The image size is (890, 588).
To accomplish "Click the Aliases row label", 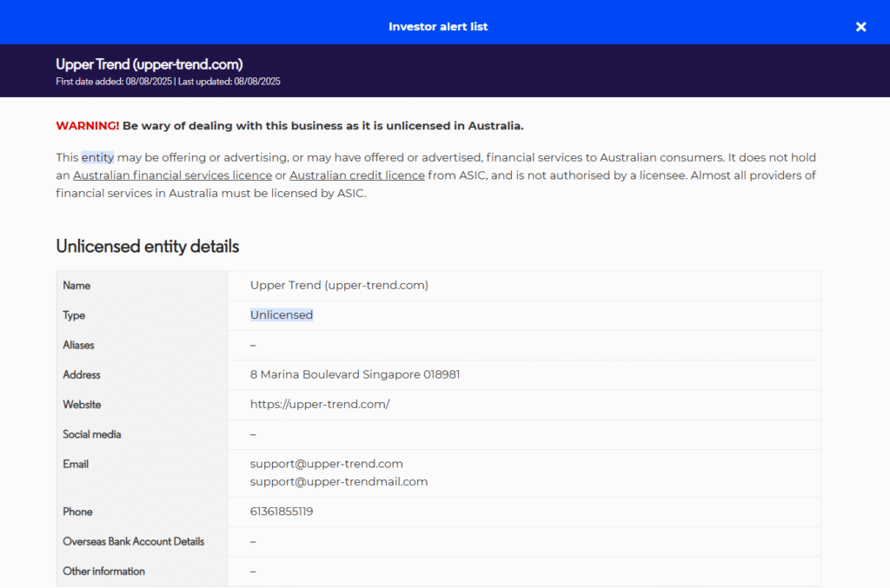I will [78, 345].
